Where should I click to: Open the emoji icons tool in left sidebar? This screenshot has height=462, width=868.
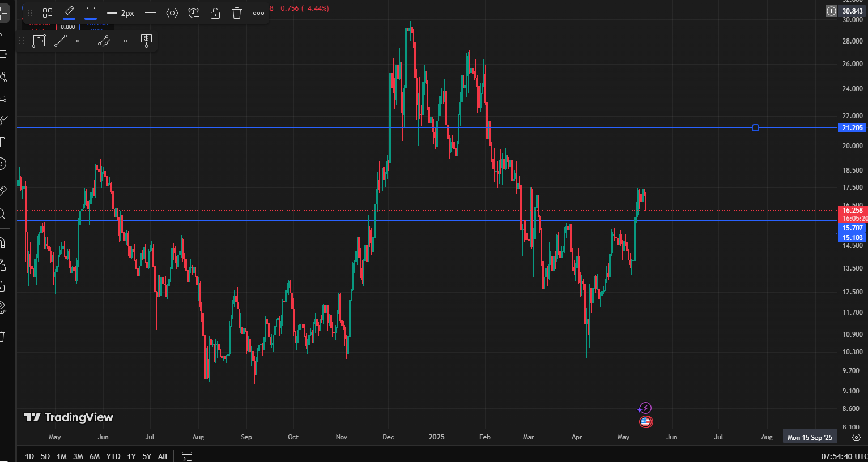point(3,164)
